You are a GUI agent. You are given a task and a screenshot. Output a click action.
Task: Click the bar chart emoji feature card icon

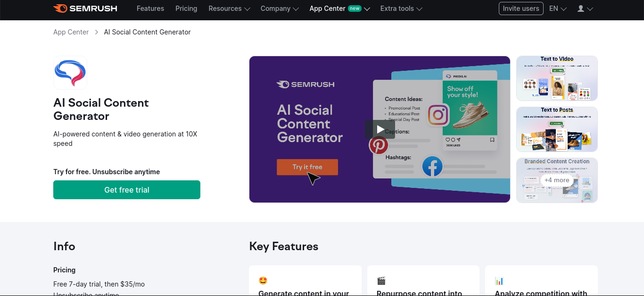coord(499,281)
